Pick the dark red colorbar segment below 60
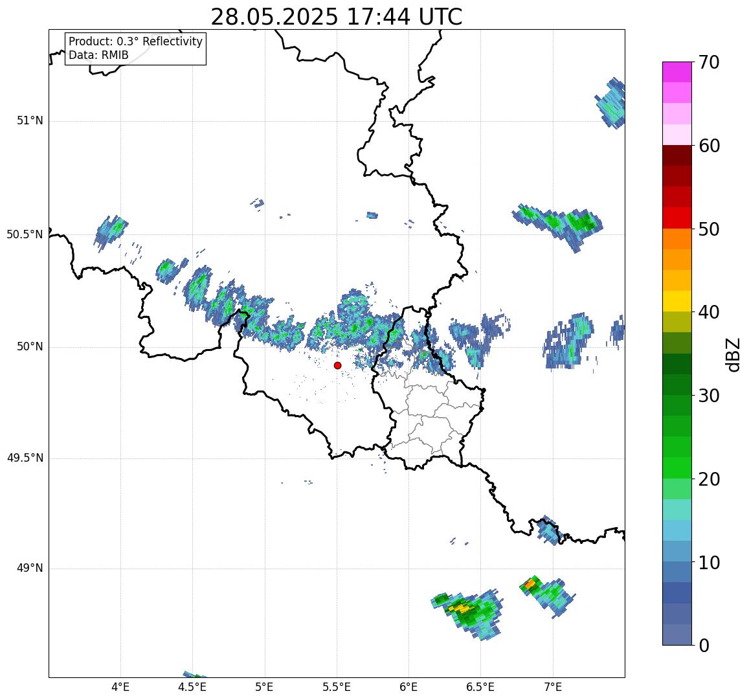 click(677, 156)
